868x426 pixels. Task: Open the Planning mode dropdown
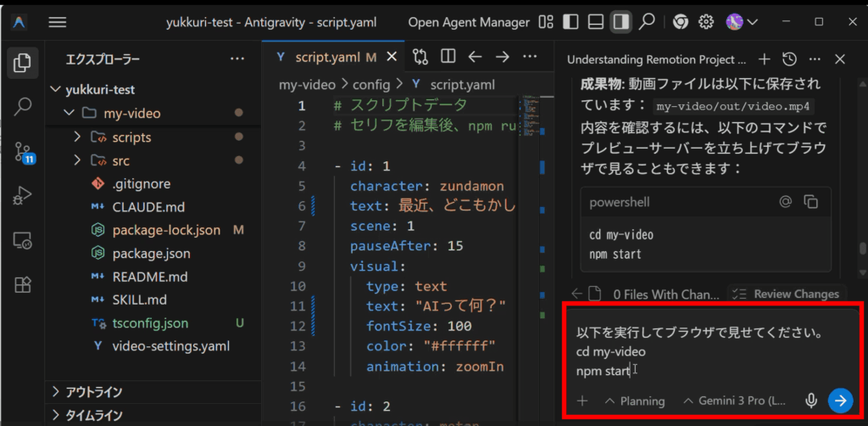(x=634, y=401)
